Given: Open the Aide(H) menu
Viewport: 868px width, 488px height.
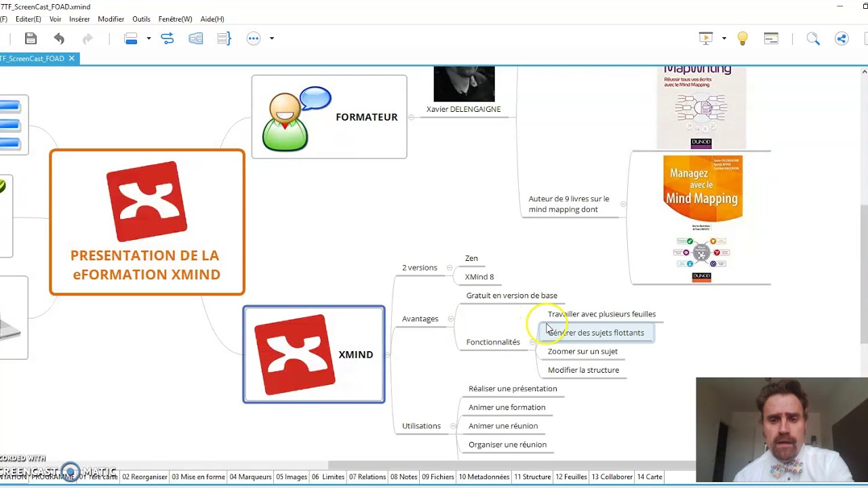Looking at the screenshot, I should [x=212, y=19].
